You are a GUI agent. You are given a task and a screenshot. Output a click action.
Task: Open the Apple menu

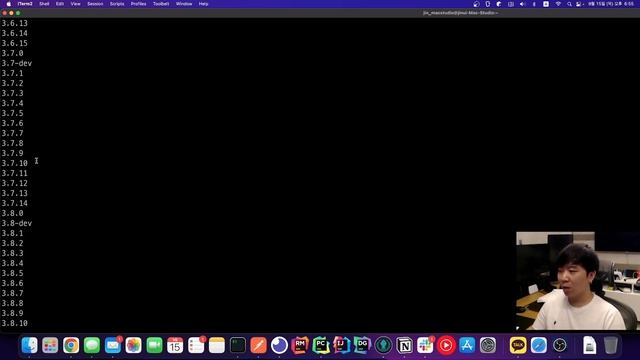pyautogui.click(x=9, y=4)
